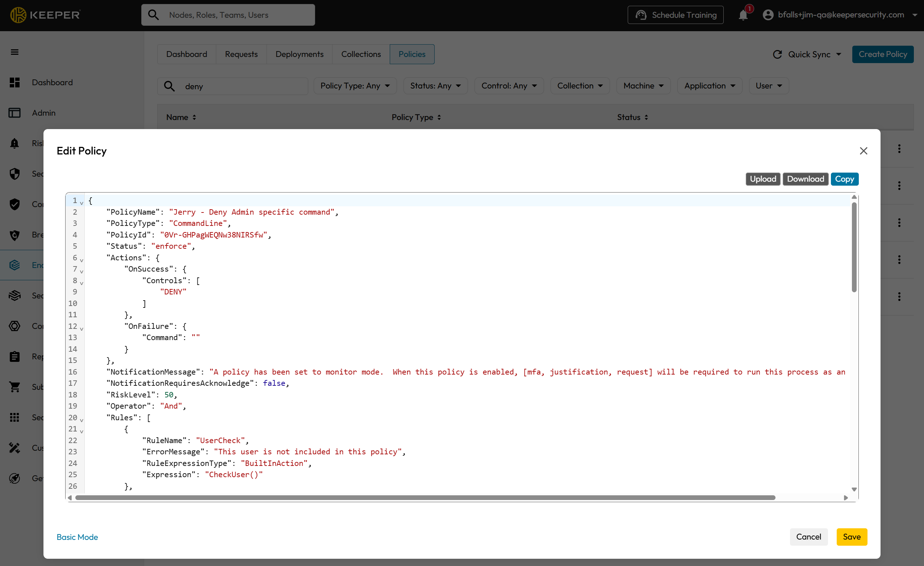The image size is (924, 566).
Task: Close the Edit Policy dialog with X
Action: click(863, 151)
